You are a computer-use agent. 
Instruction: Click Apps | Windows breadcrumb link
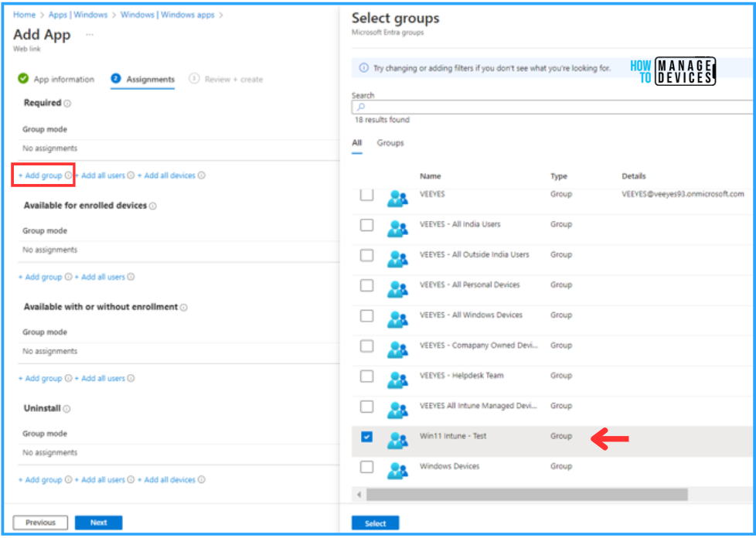(x=78, y=15)
